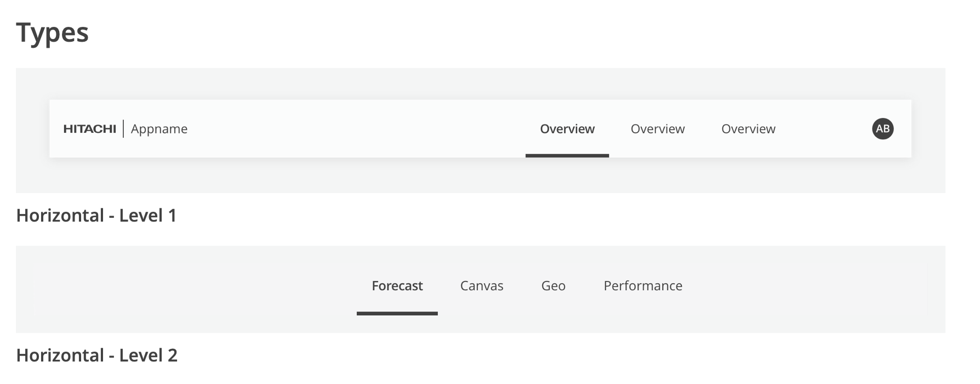Open the AB user avatar menu
Image resolution: width=980 pixels, height=384 pixels.
(882, 129)
